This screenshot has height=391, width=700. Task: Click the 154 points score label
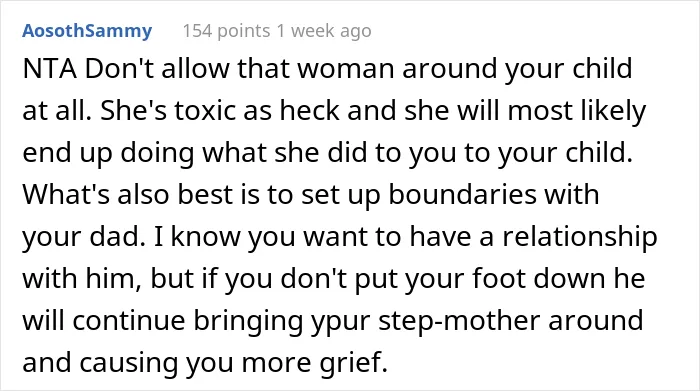[x=226, y=31]
